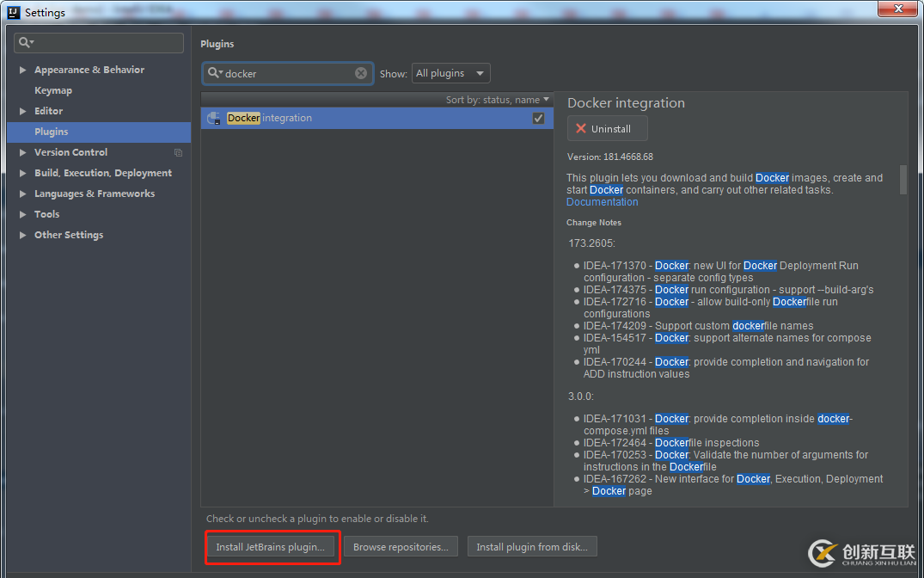Click Install JetBrains plugin button
This screenshot has height=578, width=924.
tap(271, 547)
